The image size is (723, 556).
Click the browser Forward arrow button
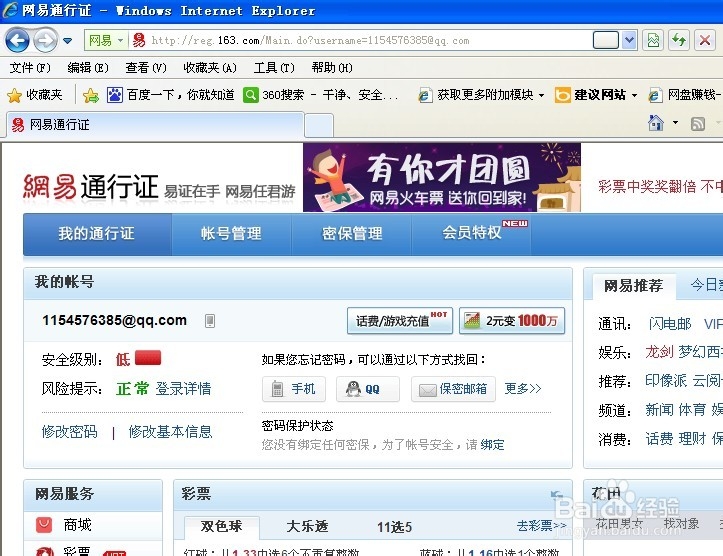click(x=46, y=41)
